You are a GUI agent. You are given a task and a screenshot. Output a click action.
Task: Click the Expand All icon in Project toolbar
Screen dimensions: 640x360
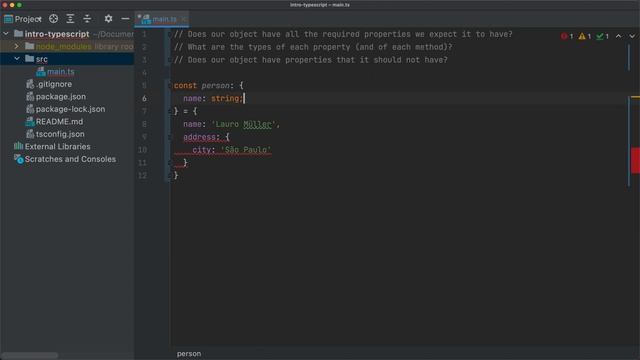(x=70, y=19)
